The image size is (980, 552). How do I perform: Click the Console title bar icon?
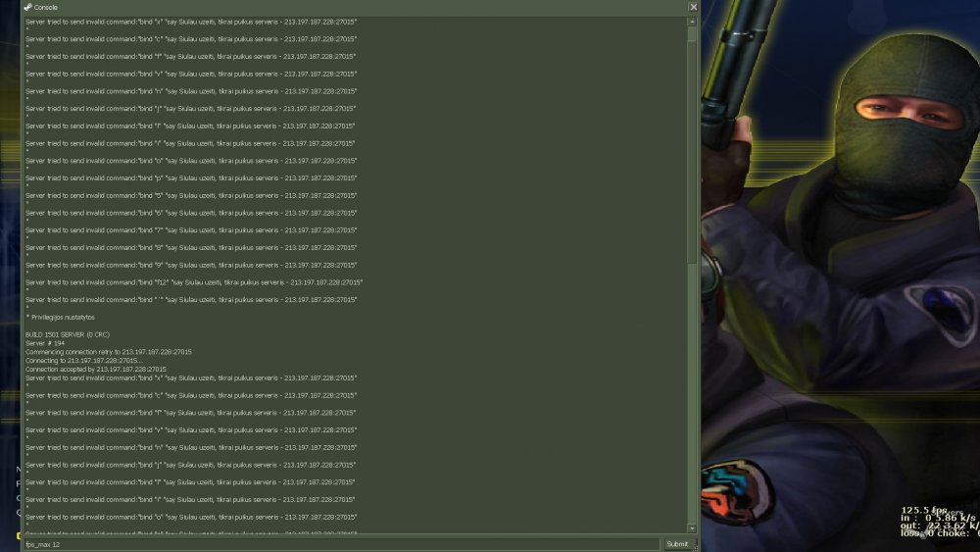[x=27, y=7]
